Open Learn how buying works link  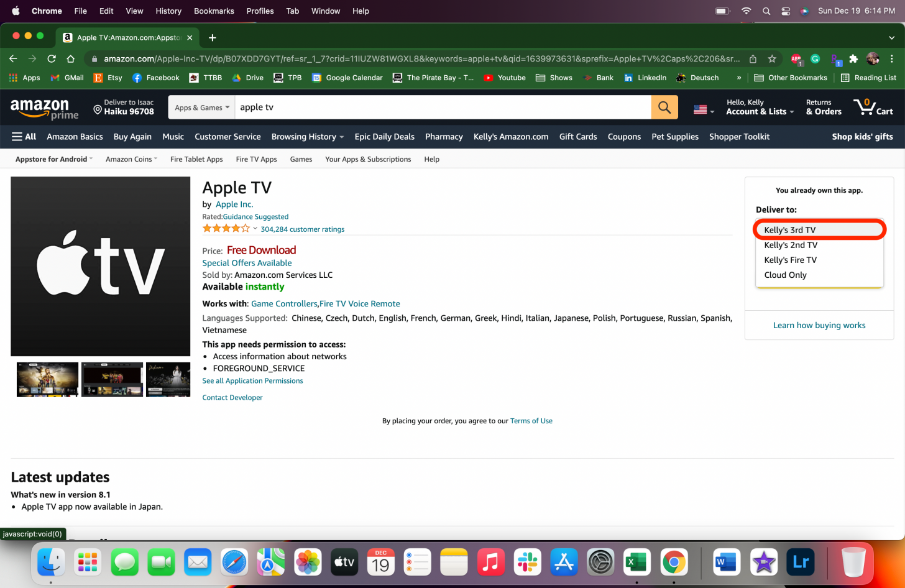(819, 325)
